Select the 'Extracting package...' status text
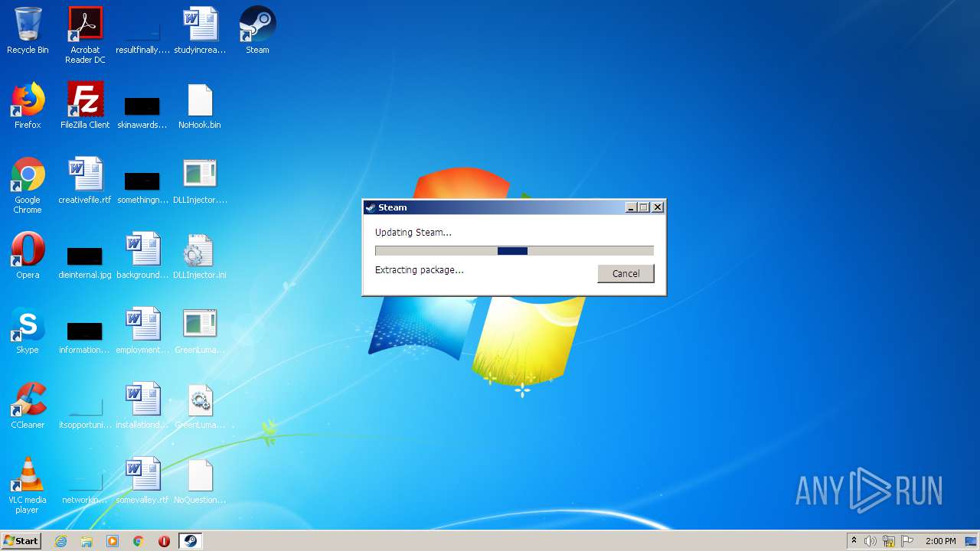This screenshot has width=980, height=551. [x=420, y=270]
